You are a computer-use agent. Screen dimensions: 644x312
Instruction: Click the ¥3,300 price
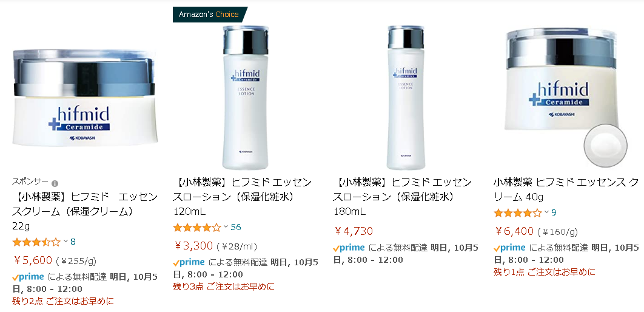tap(193, 246)
